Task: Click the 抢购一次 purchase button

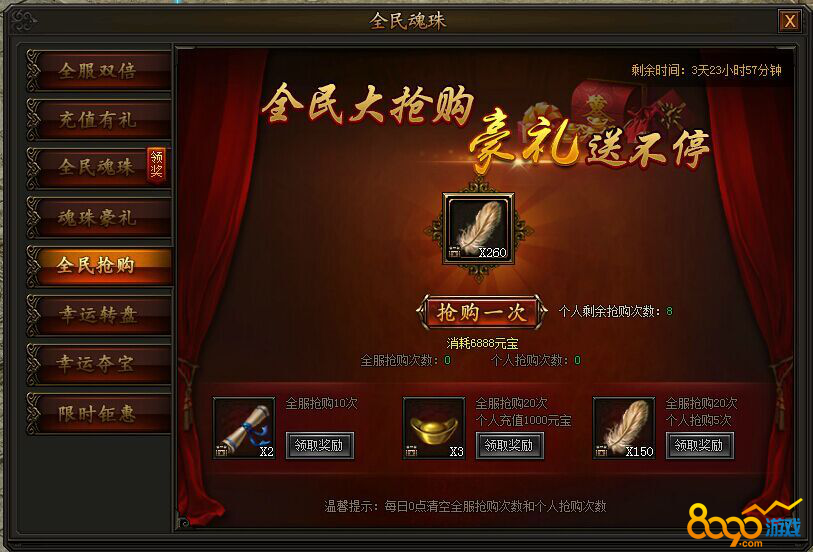Action: point(482,312)
